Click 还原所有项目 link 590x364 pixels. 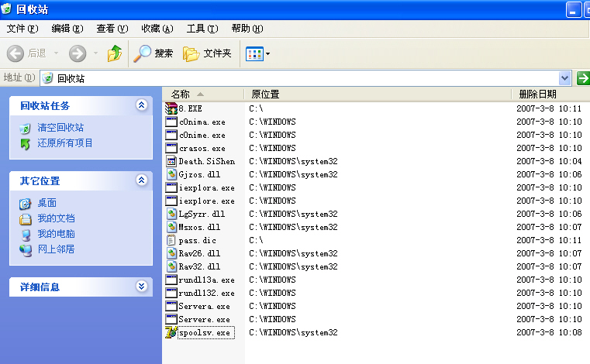point(64,143)
